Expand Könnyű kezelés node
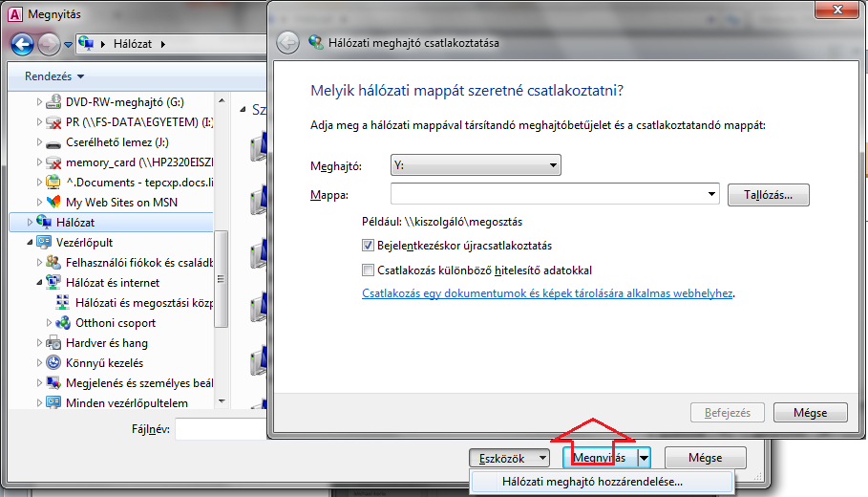Screen dimensions: 868x497 click(x=39, y=363)
